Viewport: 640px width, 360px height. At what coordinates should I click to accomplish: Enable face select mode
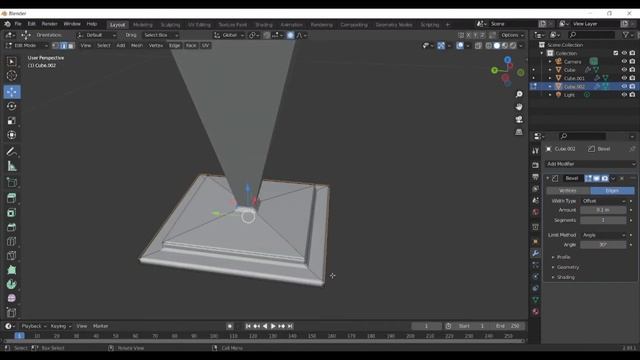[x=71, y=46]
